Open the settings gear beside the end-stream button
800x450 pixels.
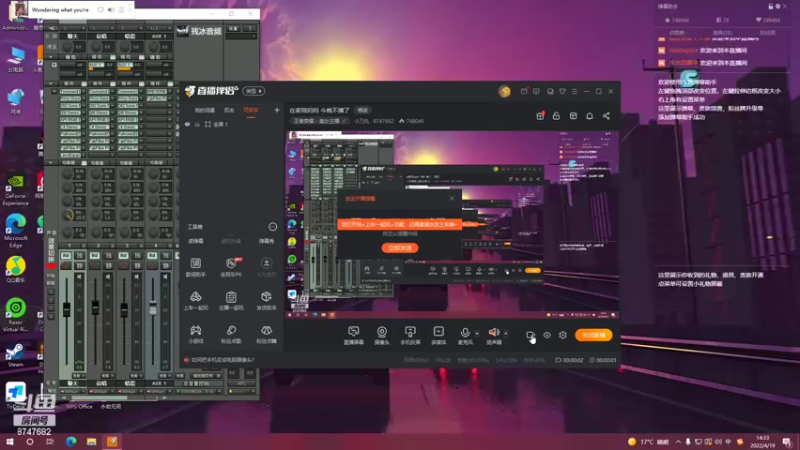point(563,335)
